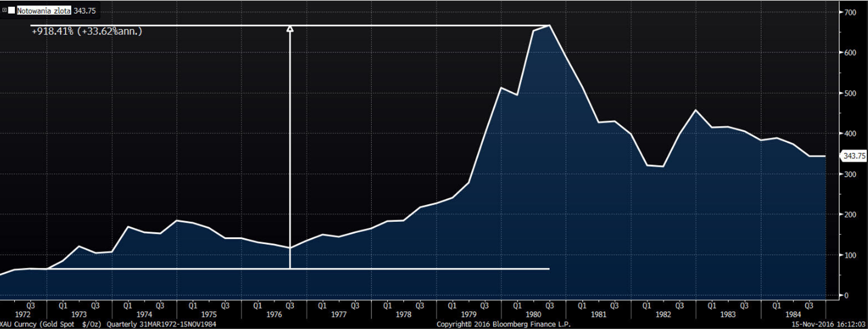
Task: Select the 1972 year label on the time axis
Action: pos(23,315)
